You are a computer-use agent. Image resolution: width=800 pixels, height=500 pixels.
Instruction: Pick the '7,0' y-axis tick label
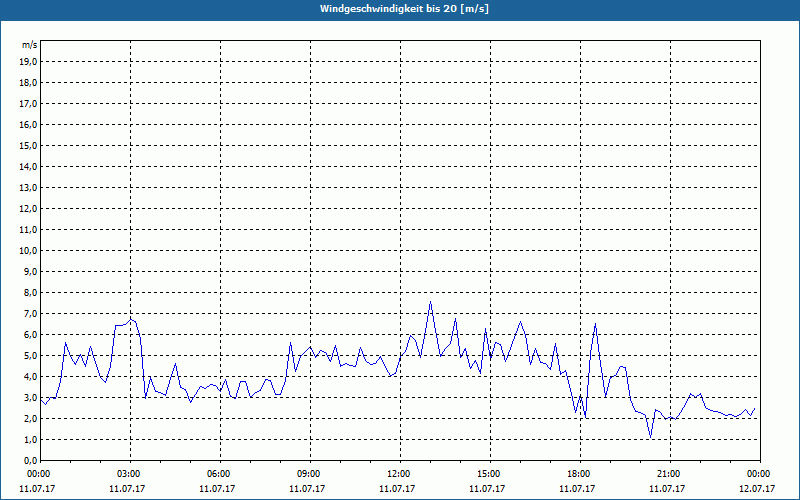(x=30, y=313)
